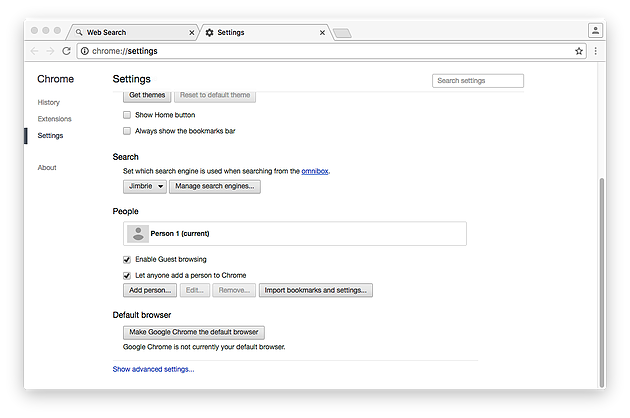Select the Settings browser tab

(265, 33)
